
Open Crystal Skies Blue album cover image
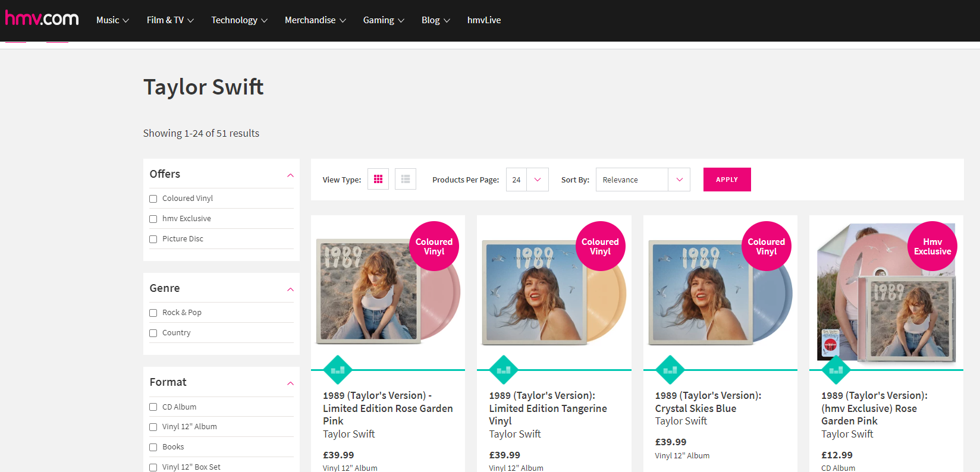click(720, 292)
